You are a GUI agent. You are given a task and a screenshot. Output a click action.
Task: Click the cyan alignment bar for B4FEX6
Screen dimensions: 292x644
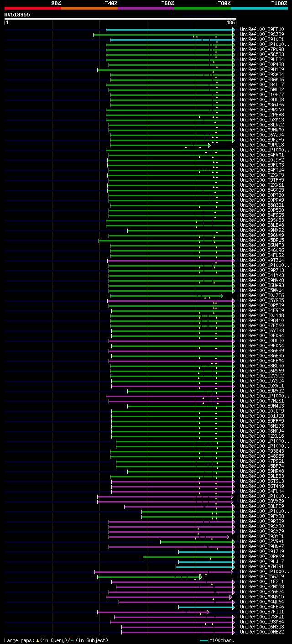pos(207,607)
